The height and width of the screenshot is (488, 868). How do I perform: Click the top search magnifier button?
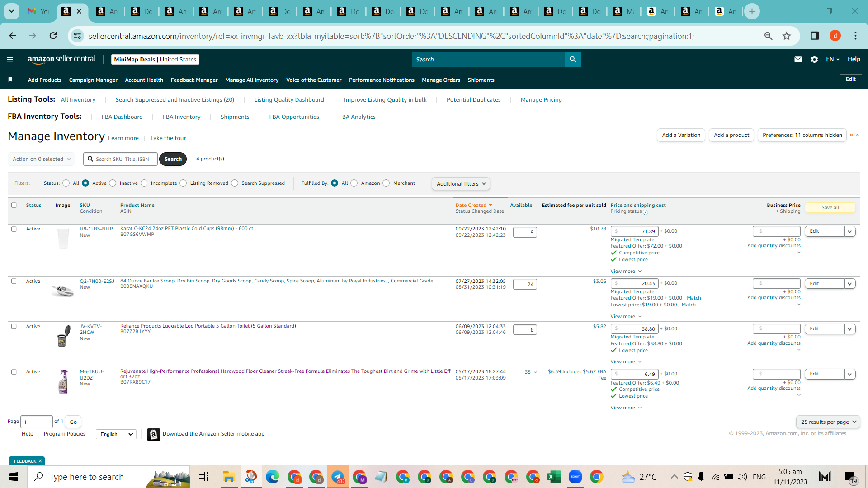click(x=573, y=59)
